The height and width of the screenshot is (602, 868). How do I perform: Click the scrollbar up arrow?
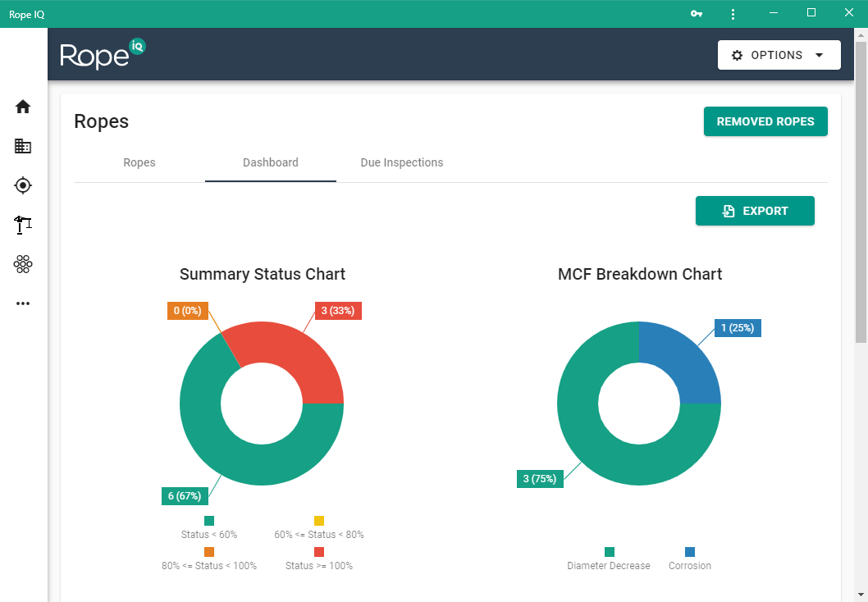tap(861, 35)
